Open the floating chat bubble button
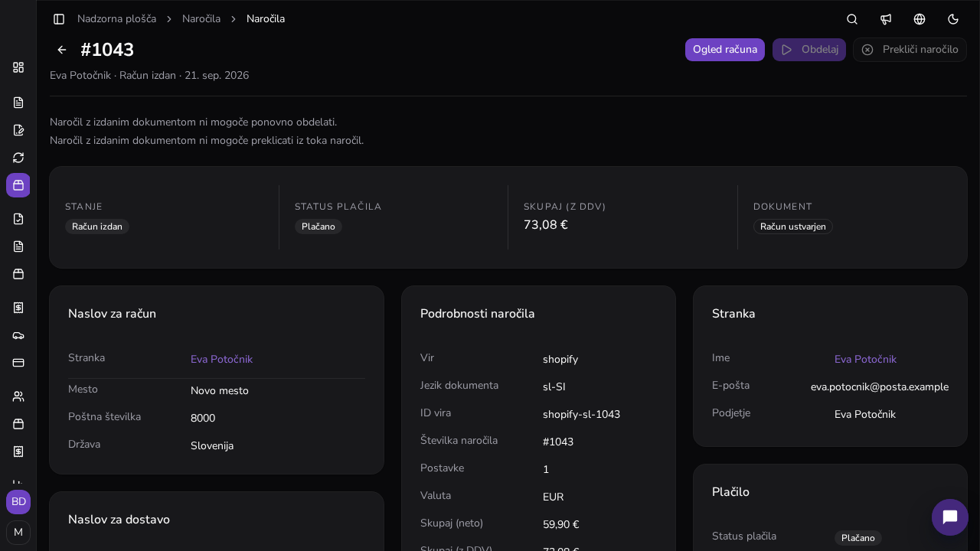980x551 pixels. 950,517
